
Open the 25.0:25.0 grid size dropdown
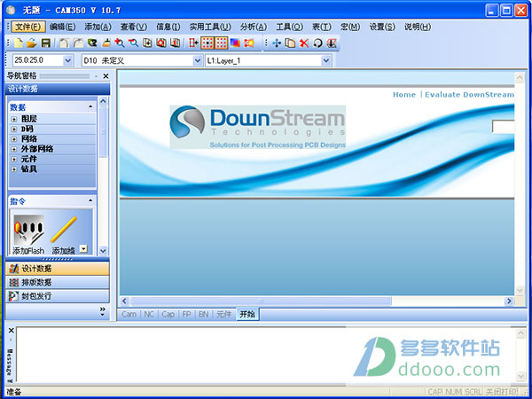tap(68, 60)
